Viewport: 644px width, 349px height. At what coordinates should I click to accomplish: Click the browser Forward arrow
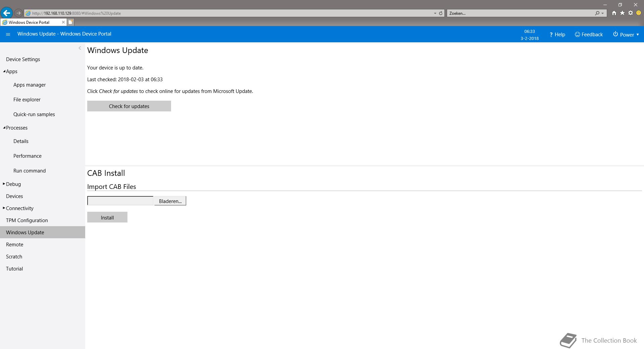point(18,13)
